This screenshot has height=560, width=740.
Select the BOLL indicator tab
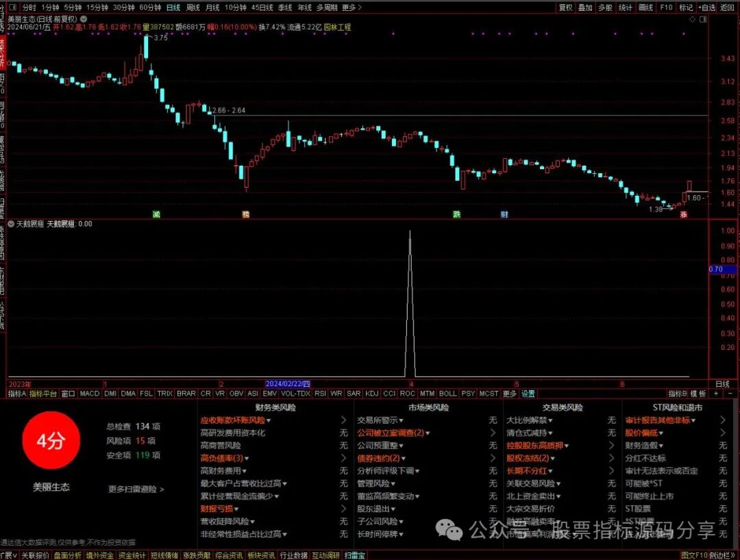[448, 394]
